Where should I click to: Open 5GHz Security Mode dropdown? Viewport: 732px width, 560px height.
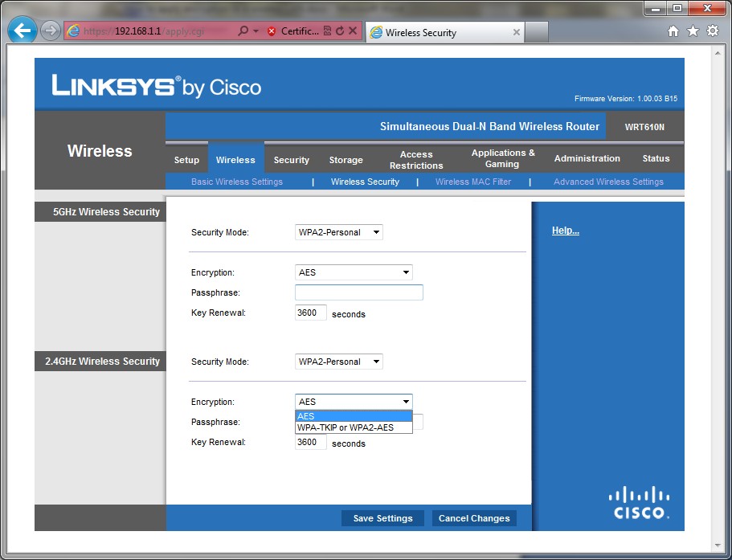click(x=339, y=232)
